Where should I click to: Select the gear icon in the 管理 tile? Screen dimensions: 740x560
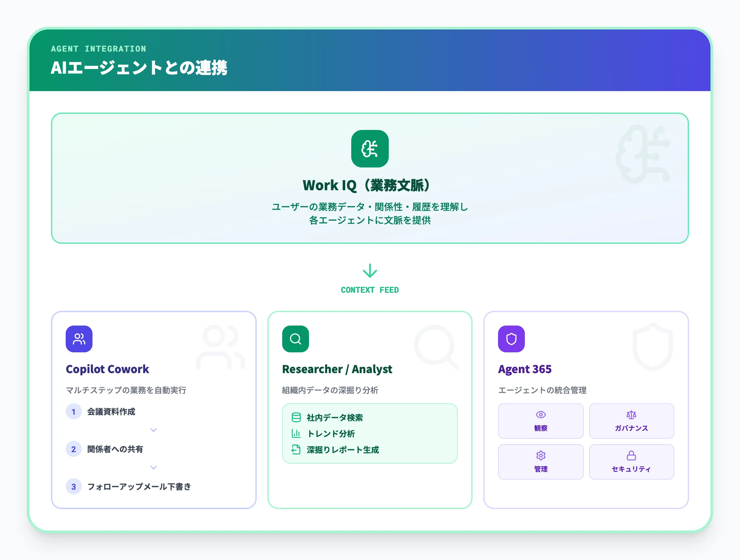click(541, 456)
